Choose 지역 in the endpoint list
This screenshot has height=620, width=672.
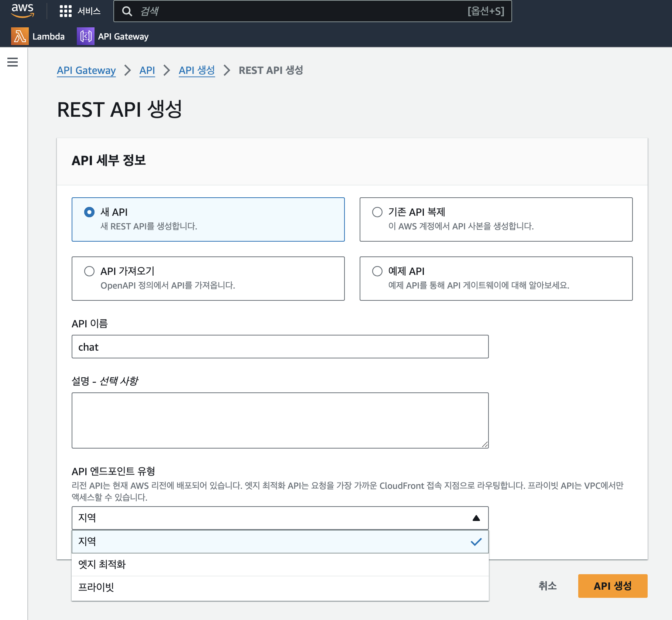click(280, 542)
